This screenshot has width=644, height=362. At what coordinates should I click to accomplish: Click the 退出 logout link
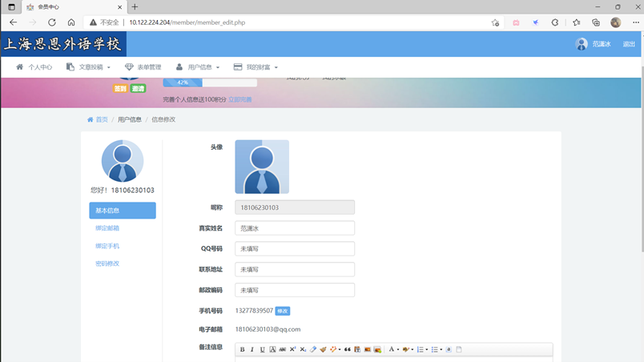(x=629, y=44)
